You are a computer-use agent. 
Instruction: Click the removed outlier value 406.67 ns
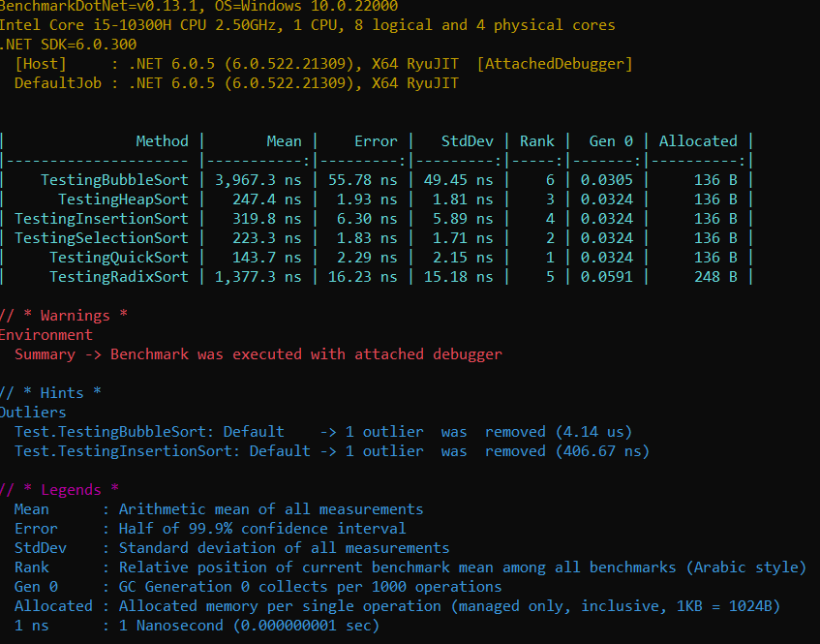point(602,451)
